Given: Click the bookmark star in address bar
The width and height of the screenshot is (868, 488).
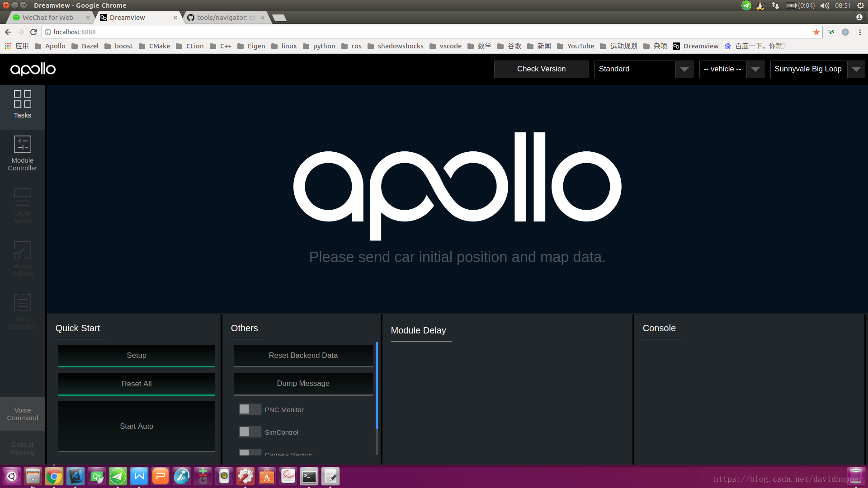Looking at the screenshot, I should tap(816, 32).
